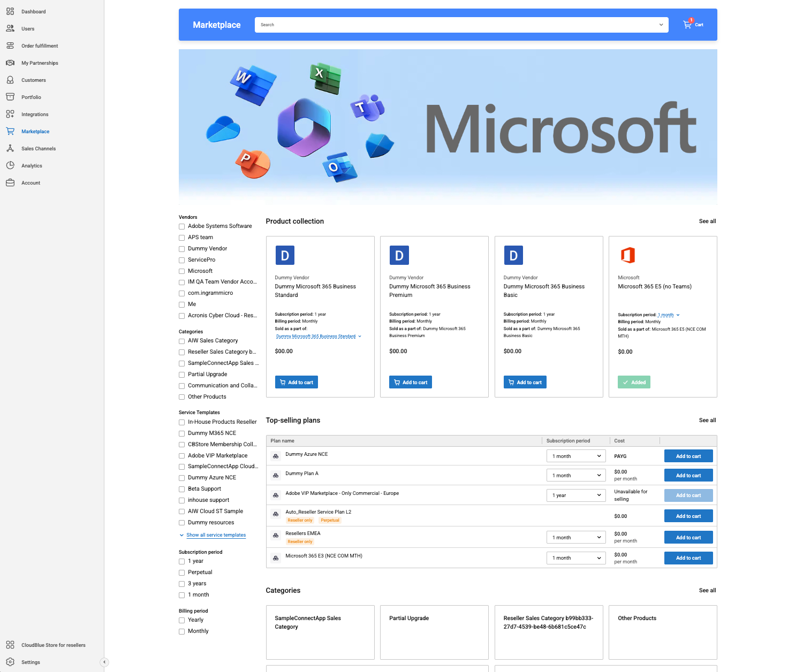
Task: Tick the Partial Upgrade category checkbox
Action: coord(181,375)
